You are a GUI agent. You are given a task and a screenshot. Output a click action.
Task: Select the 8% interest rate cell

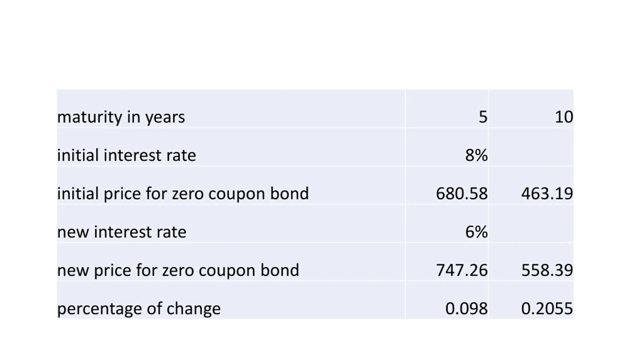click(x=447, y=147)
